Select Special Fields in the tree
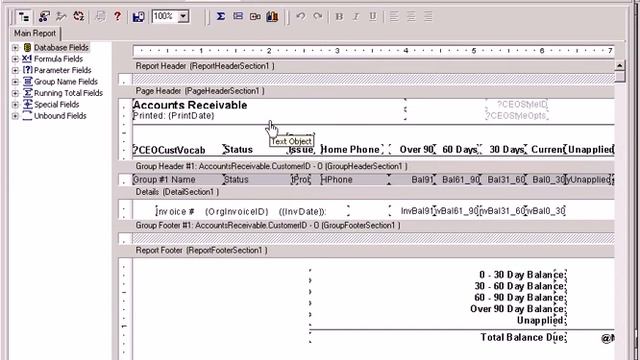 [56, 105]
